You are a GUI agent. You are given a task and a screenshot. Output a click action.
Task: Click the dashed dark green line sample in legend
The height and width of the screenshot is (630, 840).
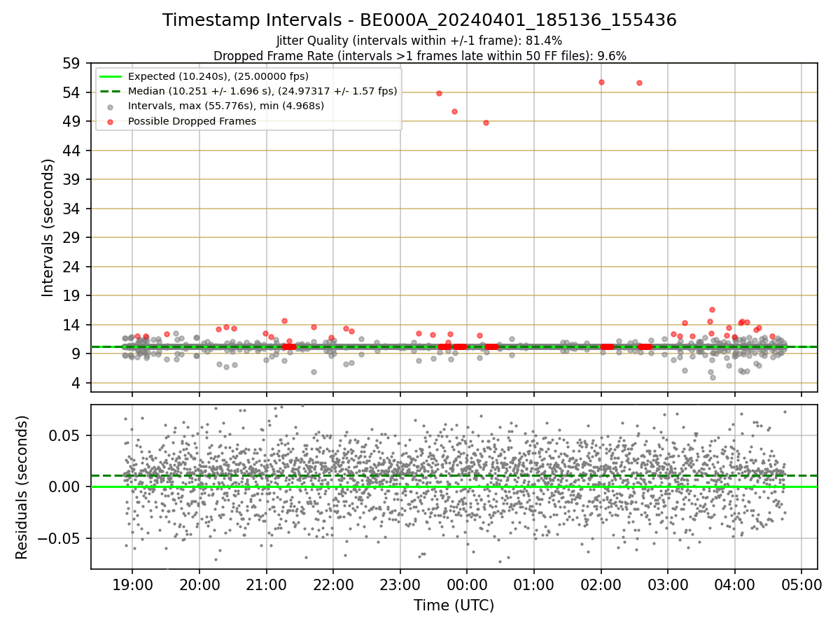click(x=111, y=91)
